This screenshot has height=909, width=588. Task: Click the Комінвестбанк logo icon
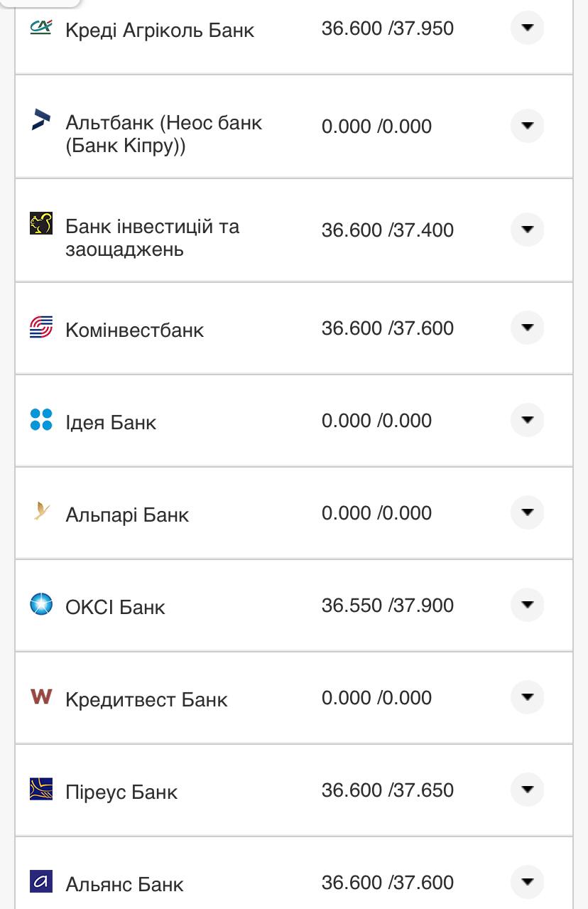[x=41, y=327]
